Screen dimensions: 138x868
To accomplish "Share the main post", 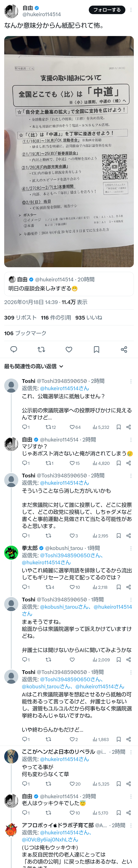I will [x=124, y=349].
